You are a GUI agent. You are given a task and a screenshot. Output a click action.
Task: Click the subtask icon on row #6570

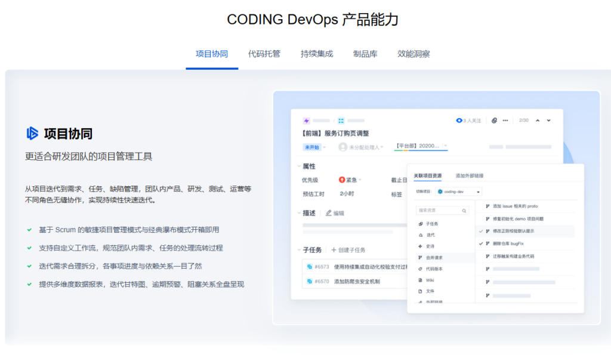pos(310,281)
